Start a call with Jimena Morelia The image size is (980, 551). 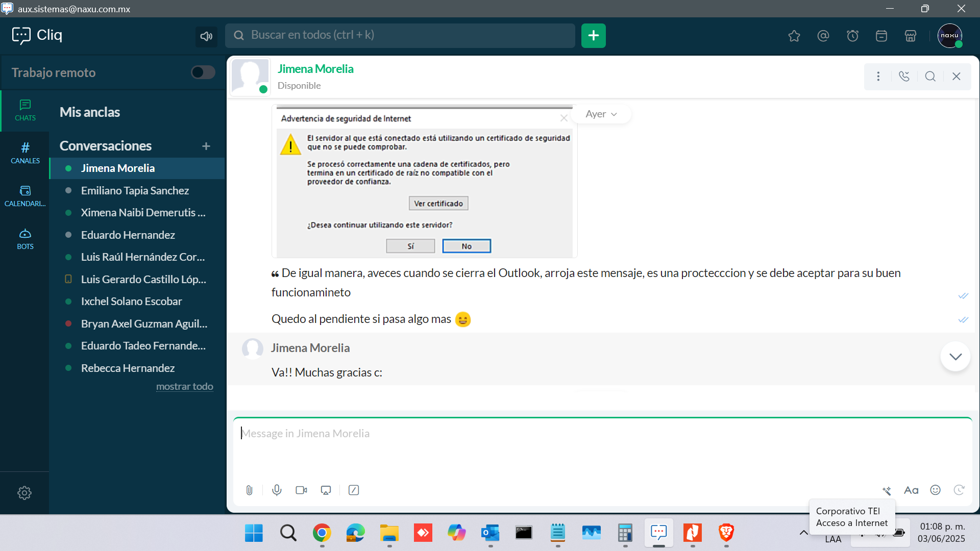[x=904, y=77]
